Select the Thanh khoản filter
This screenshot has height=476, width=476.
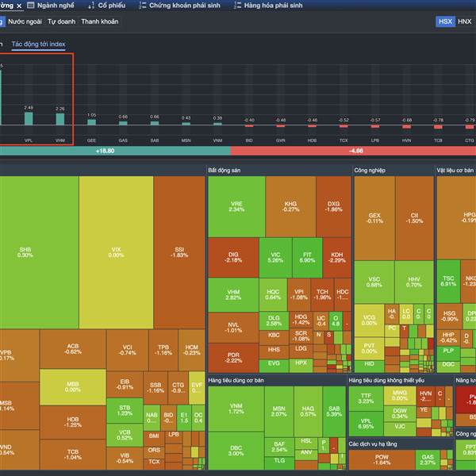point(100,21)
